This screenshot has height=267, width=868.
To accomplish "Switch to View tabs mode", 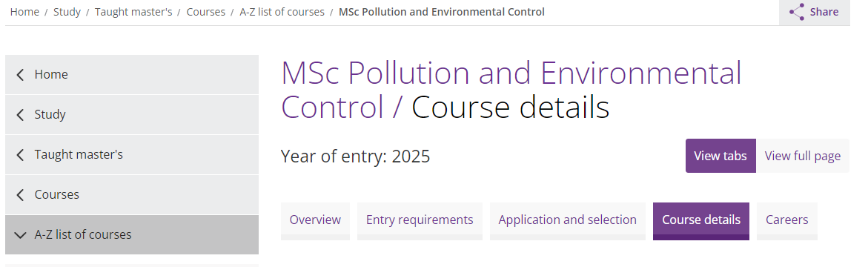I will click(720, 156).
